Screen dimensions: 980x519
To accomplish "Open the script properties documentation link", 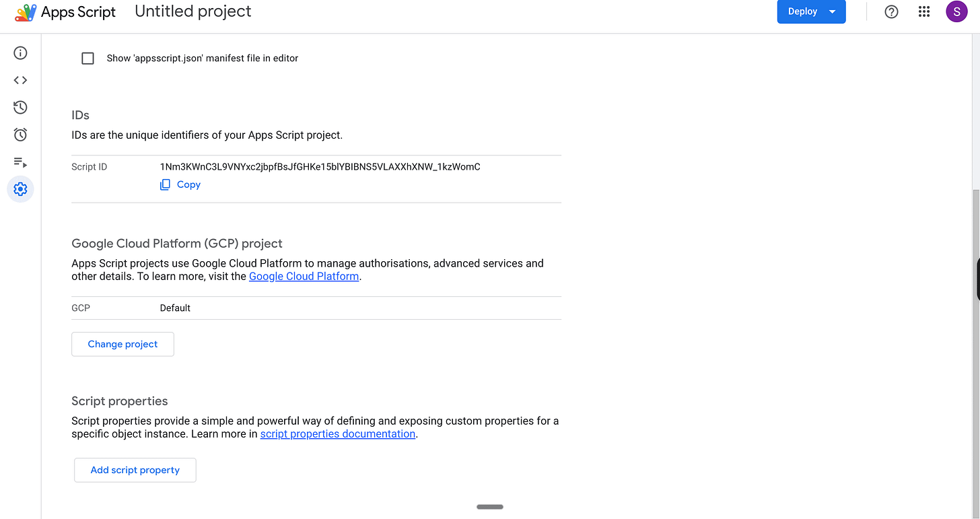I will pyautogui.click(x=338, y=434).
